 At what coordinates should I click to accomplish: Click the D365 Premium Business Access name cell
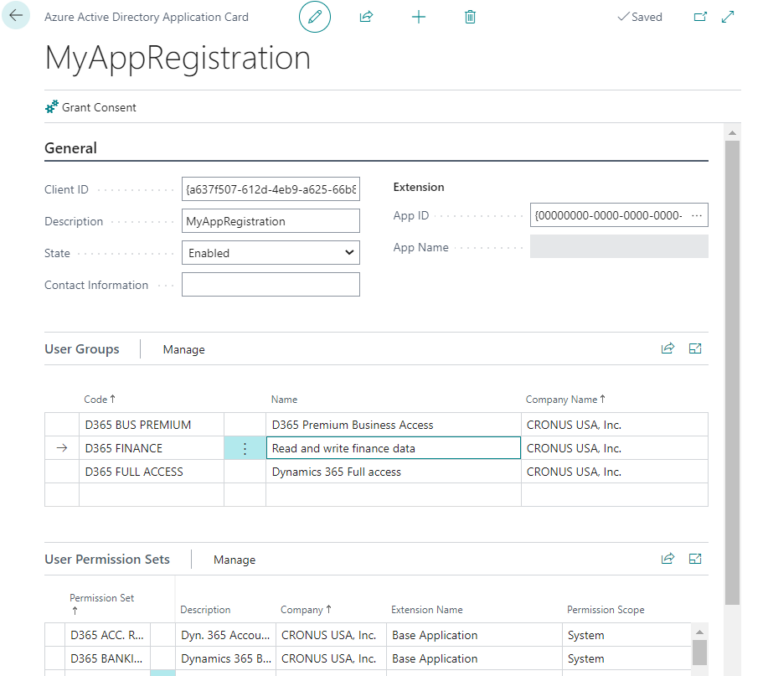point(393,425)
